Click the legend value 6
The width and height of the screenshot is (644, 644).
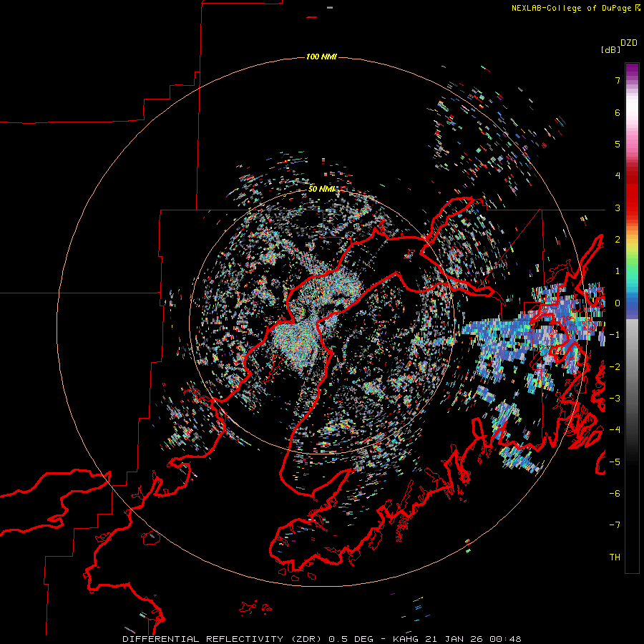(618, 112)
